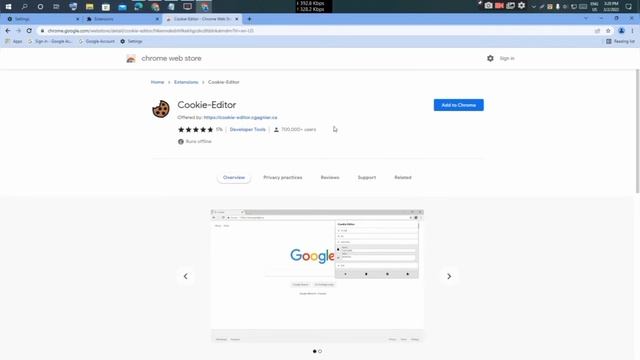Viewport: 640px width, 360px height.
Task: Click the Cookie-Editor cookie logo
Action: (x=161, y=109)
